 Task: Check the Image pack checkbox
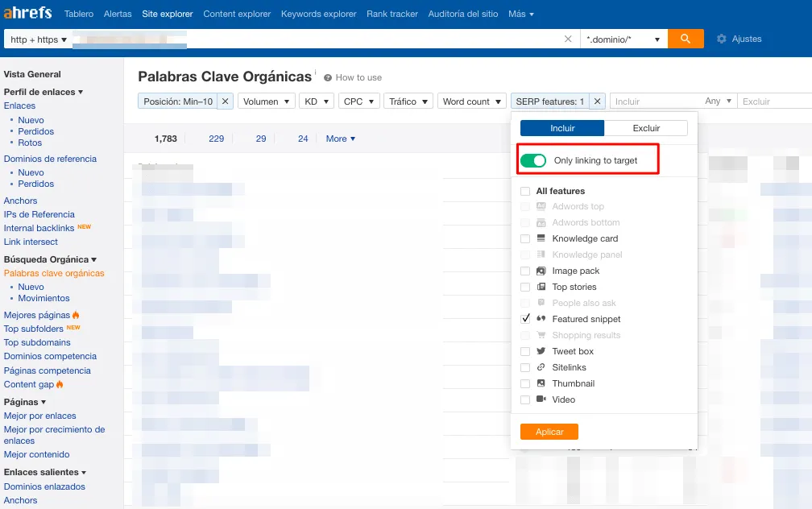[x=525, y=271]
